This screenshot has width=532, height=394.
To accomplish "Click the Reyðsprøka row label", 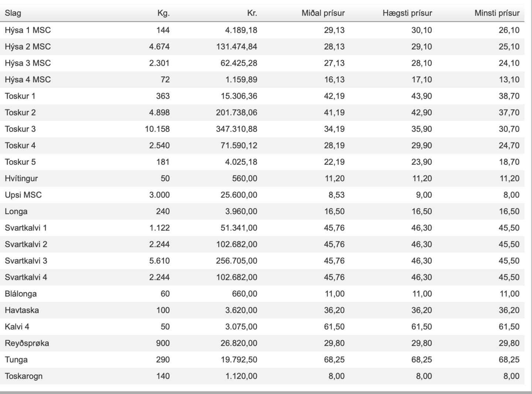I will [x=27, y=343].
